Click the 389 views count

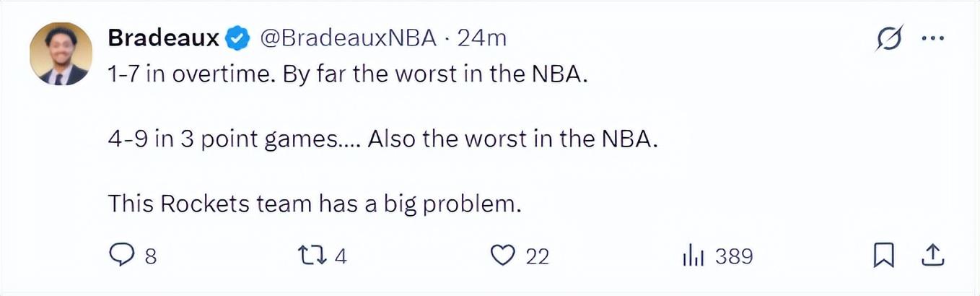pos(734,256)
